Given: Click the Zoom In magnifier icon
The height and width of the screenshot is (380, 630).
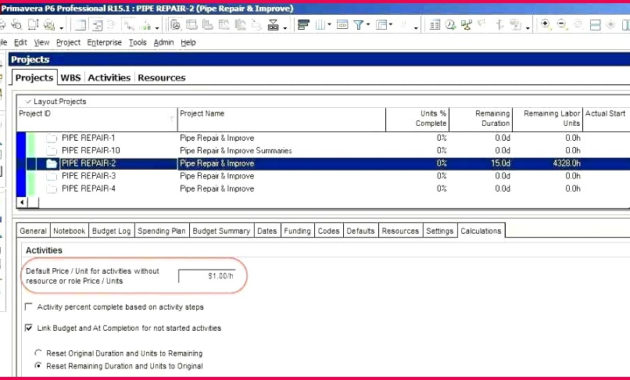Looking at the screenshot, I should click(545, 25).
